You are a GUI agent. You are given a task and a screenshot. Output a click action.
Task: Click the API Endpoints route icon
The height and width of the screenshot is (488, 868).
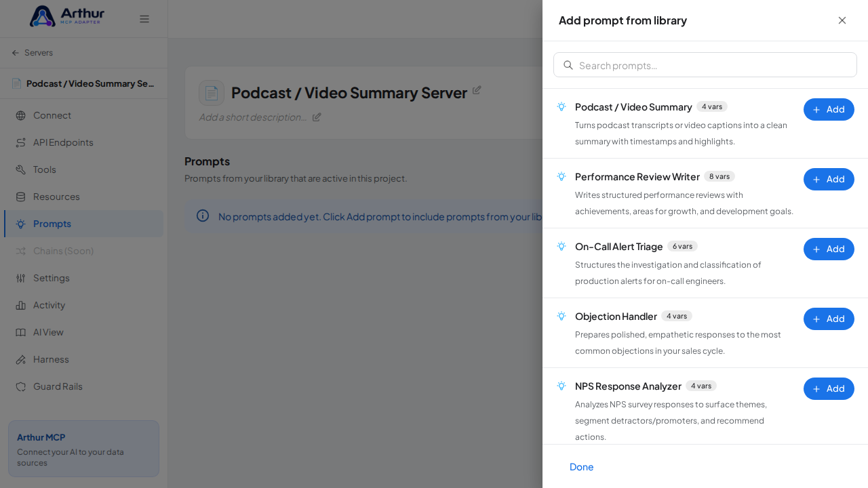(20, 142)
